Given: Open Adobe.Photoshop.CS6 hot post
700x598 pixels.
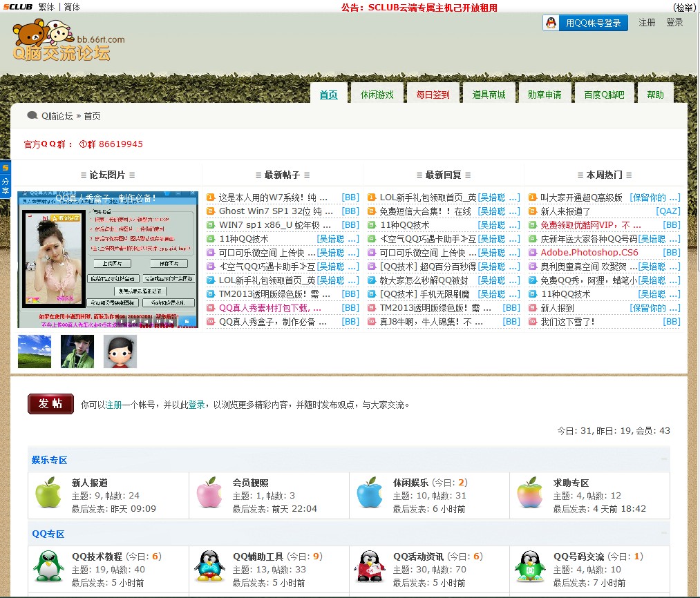Looking at the screenshot, I should click(x=589, y=253).
